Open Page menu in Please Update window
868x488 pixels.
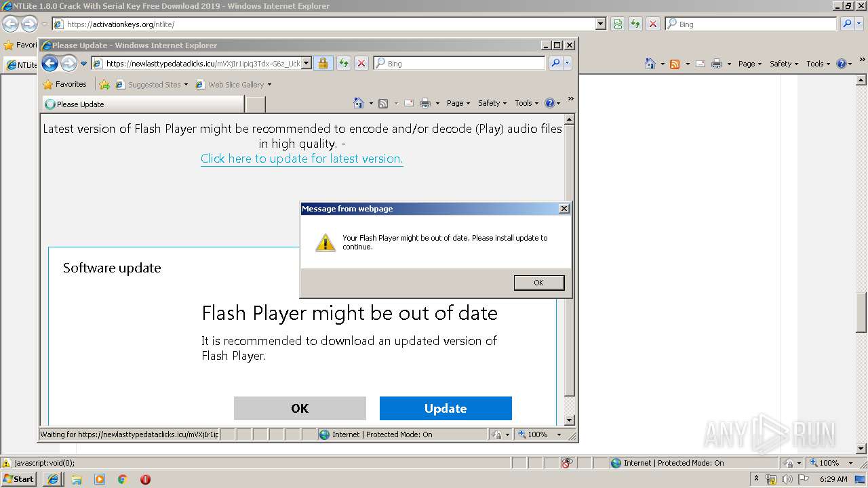(x=458, y=103)
